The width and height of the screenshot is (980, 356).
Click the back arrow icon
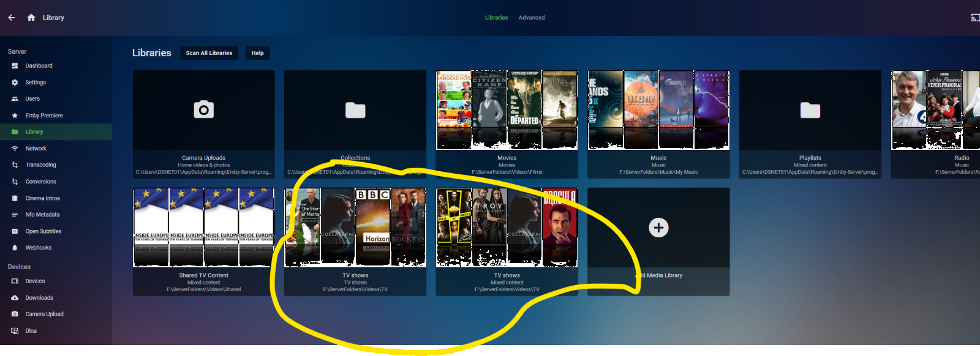point(12,18)
